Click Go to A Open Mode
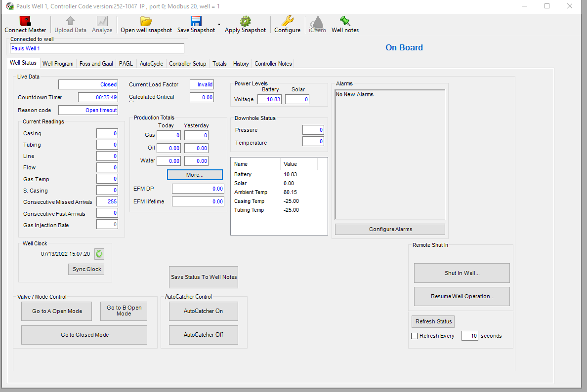The width and height of the screenshot is (587, 392). pos(56,311)
